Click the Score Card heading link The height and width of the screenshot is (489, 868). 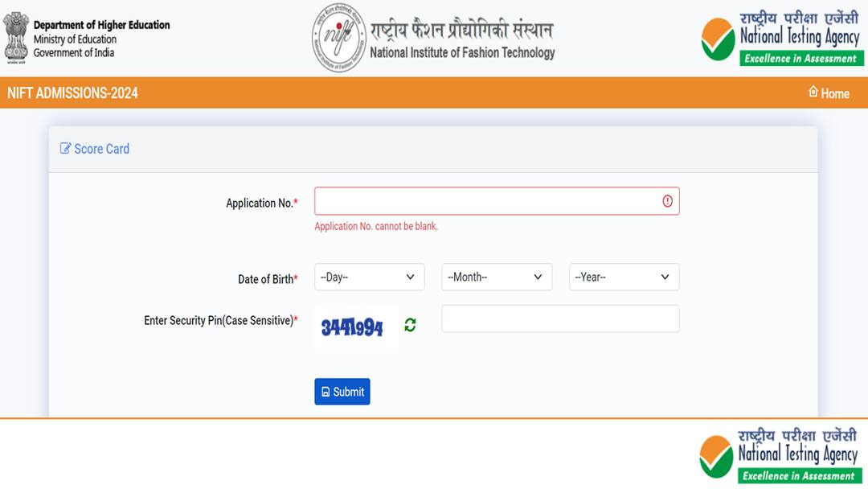[95, 149]
